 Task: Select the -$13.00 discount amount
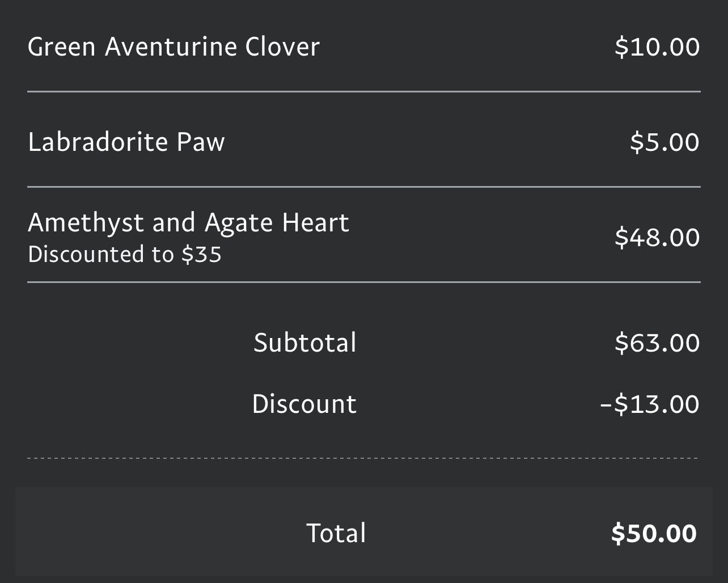click(x=649, y=404)
